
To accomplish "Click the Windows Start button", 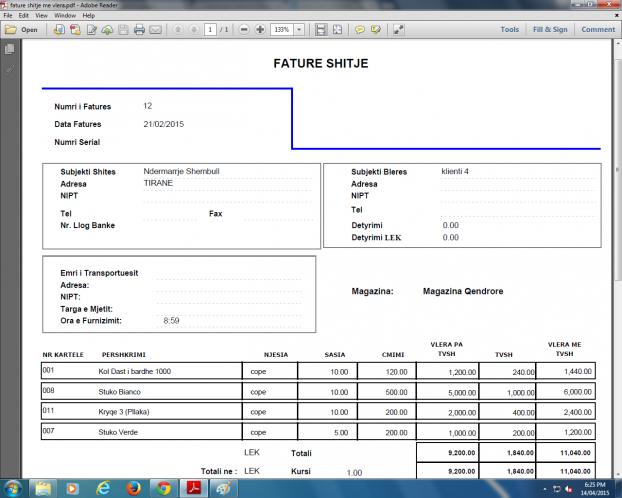I will coord(14,488).
